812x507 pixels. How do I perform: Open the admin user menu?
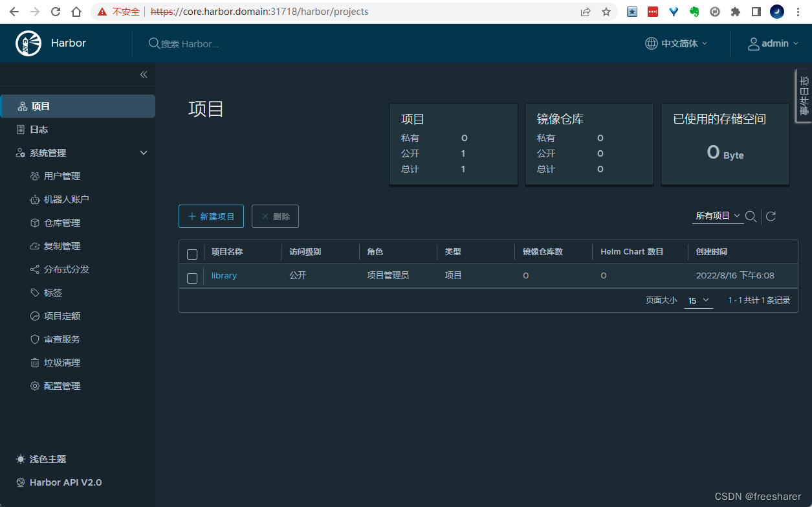tap(774, 43)
